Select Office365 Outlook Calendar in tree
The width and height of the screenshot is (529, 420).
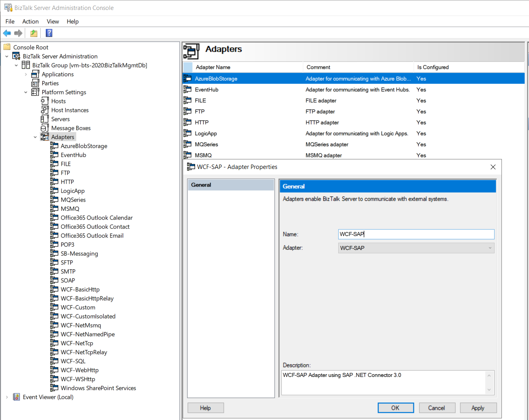tap(97, 218)
